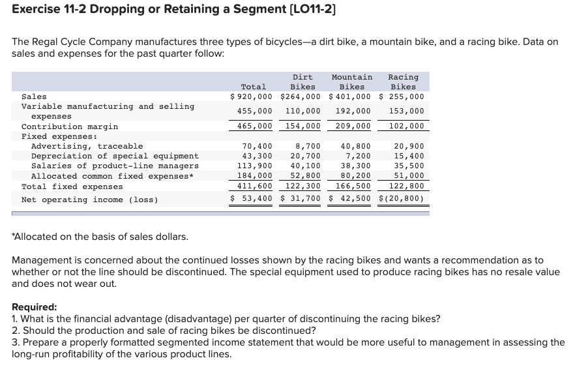Click total advertising value '70,400'
Viewport: 588px width, 371px height.
(257, 146)
